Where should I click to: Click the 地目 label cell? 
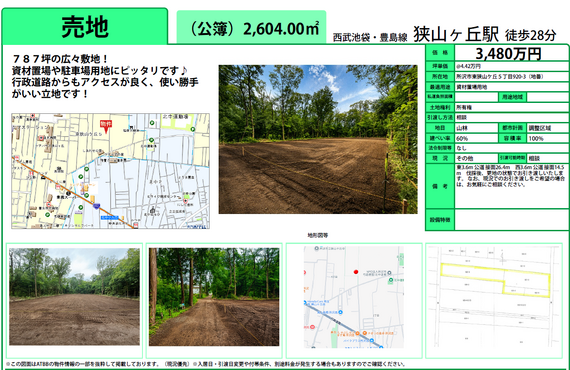point(440,128)
